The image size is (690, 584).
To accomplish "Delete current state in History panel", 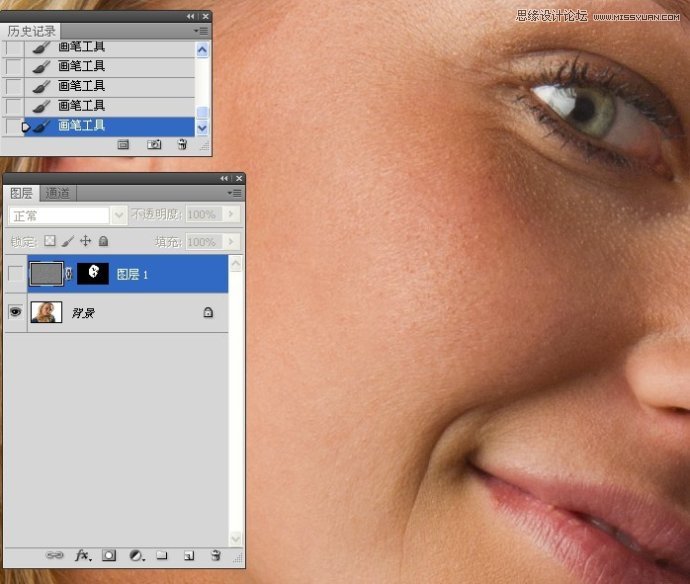I will click(x=182, y=145).
